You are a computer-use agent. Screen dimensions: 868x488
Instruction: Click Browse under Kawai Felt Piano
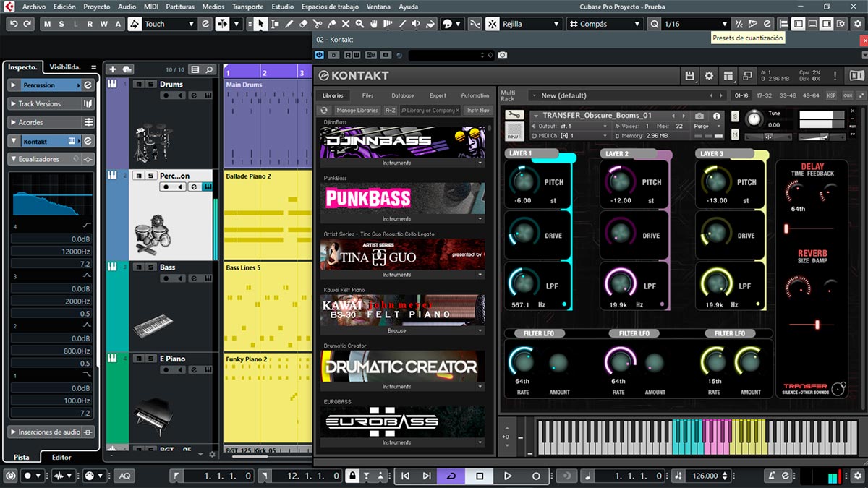[396, 330]
